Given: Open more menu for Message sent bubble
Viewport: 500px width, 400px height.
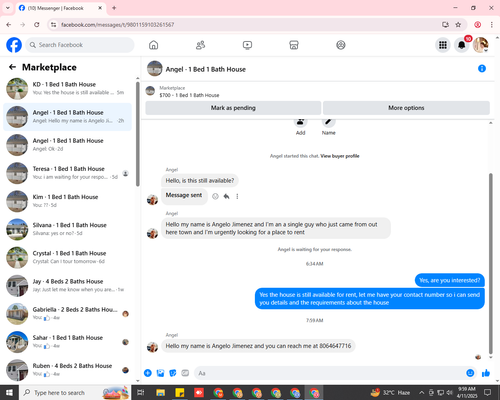Looking at the screenshot, I should 237,196.
